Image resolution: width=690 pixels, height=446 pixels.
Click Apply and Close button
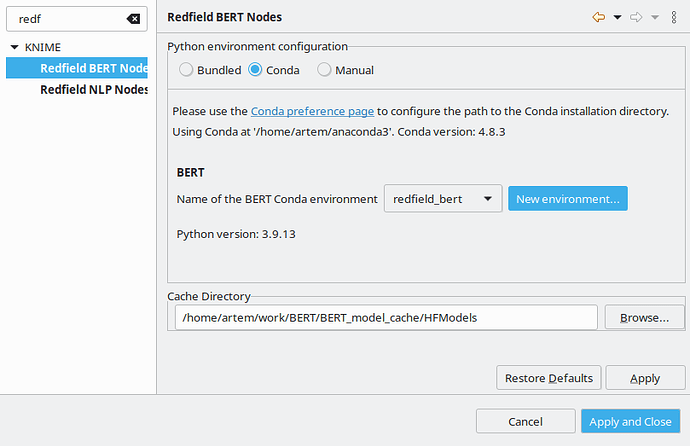click(630, 421)
